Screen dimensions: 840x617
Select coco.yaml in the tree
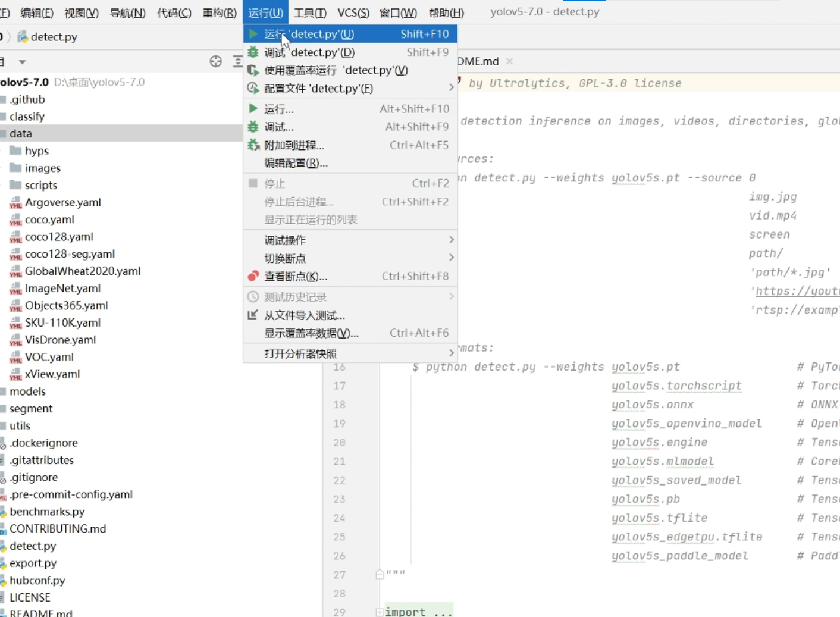tap(49, 220)
